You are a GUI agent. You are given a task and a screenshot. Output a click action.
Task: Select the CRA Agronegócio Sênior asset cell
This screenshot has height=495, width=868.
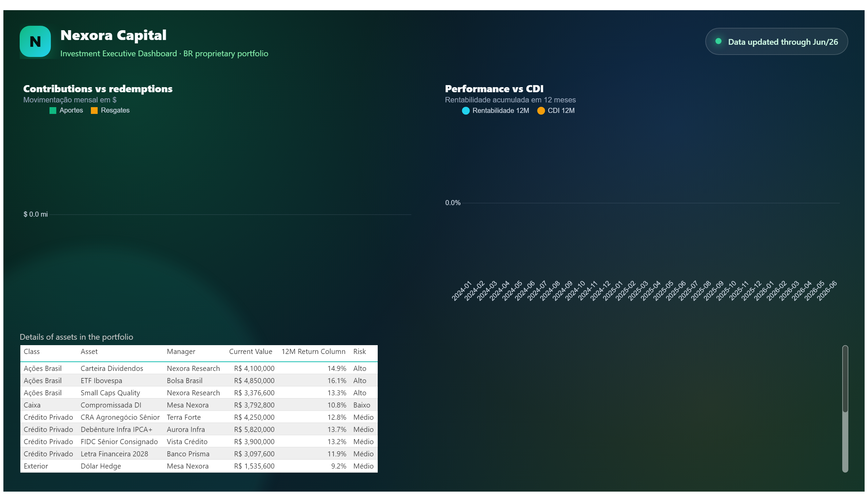pyautogui.click(x=120, y=417)
